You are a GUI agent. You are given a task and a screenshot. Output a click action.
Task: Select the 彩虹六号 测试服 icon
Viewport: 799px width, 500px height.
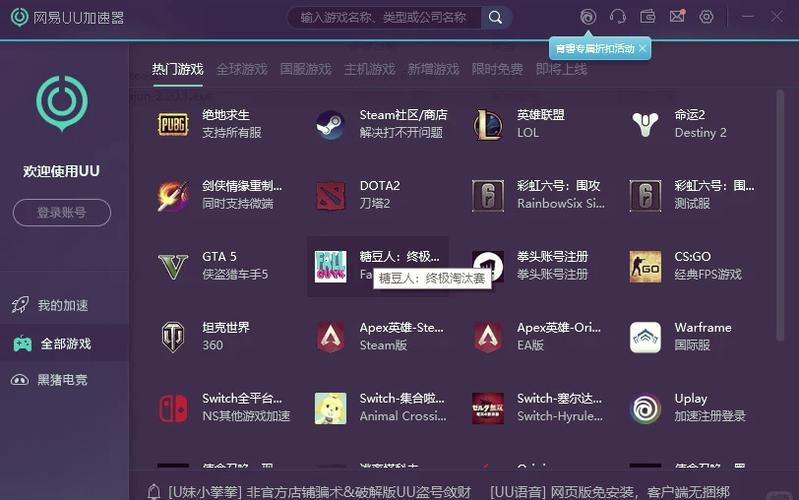click(x=645, y=195)
